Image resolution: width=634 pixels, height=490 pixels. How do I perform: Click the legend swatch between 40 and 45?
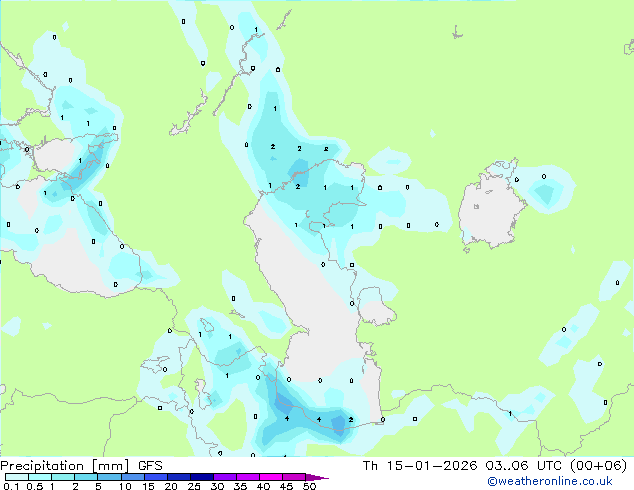[271, 477]
